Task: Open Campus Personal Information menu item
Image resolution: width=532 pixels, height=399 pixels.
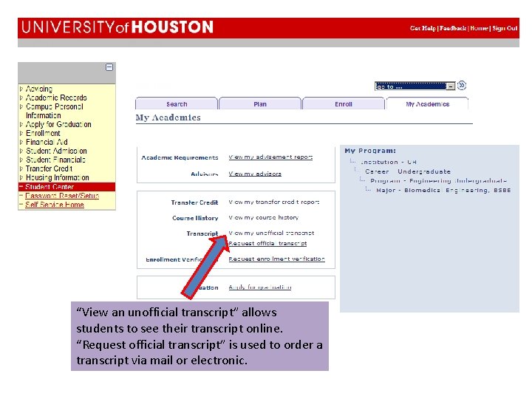Action: [54, 111]
